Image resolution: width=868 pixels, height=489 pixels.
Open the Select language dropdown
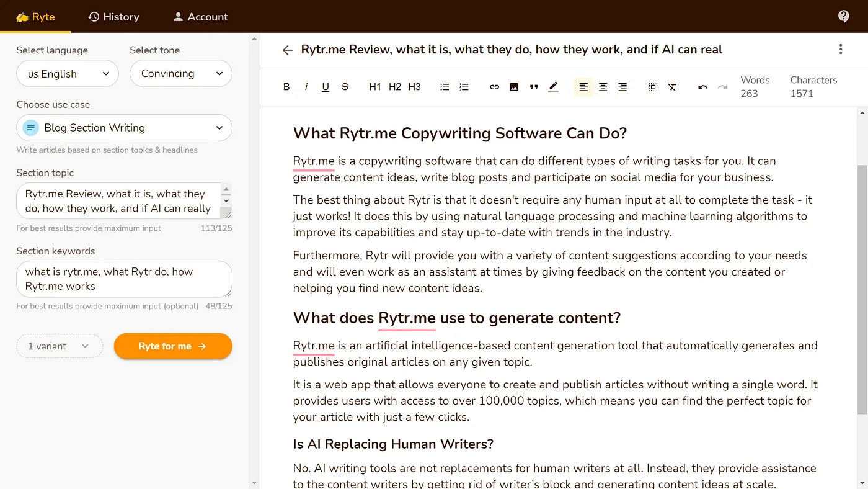tap(67, 73)
